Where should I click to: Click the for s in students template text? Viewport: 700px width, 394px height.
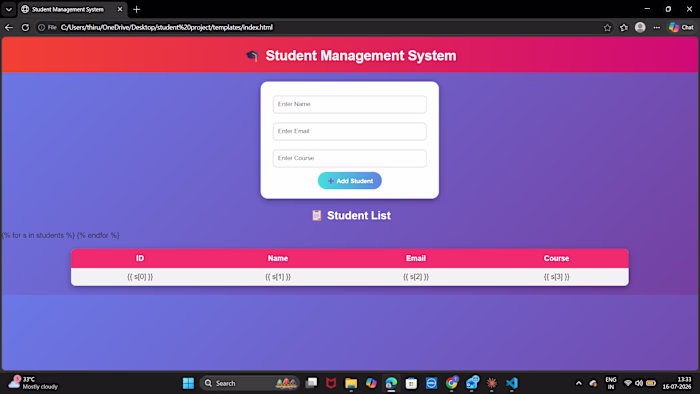click(x=61, y=235)
